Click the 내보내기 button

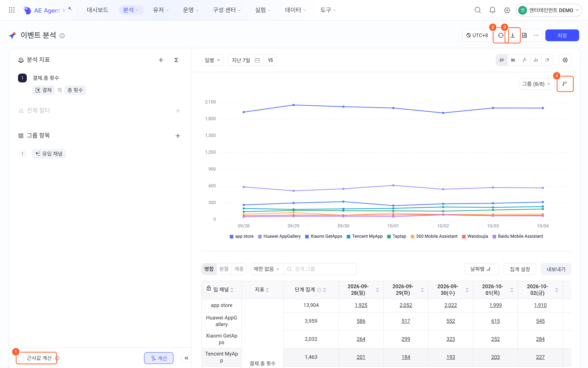tap(556, 269)
